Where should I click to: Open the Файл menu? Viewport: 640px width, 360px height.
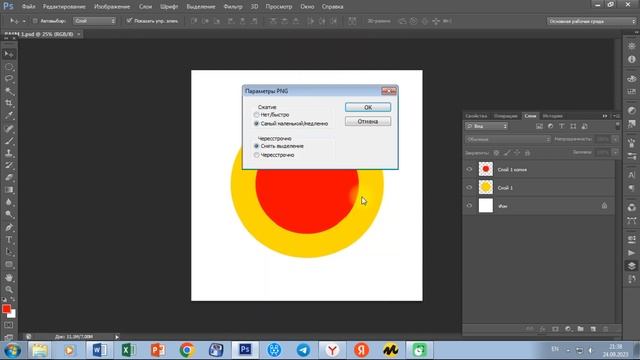(28, 7)
